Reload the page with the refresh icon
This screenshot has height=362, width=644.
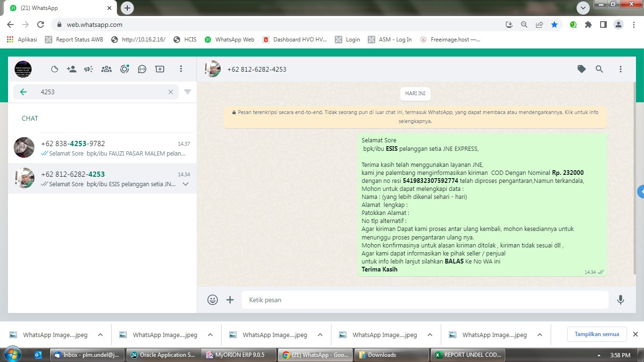tap(41, 25)
